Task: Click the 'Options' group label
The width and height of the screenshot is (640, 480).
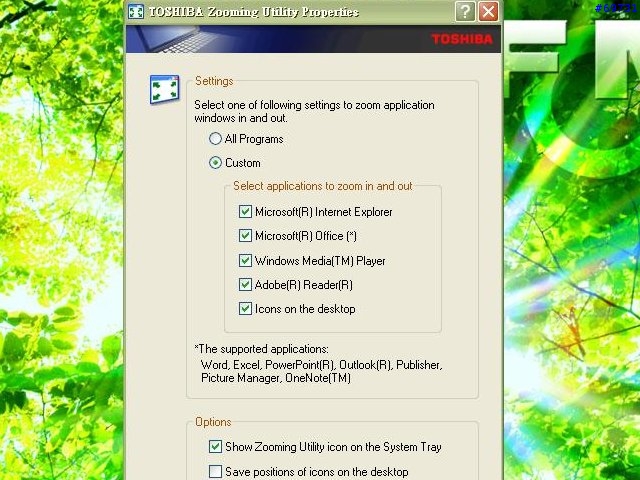Action: pyautogui.click(x=213, y=422)
